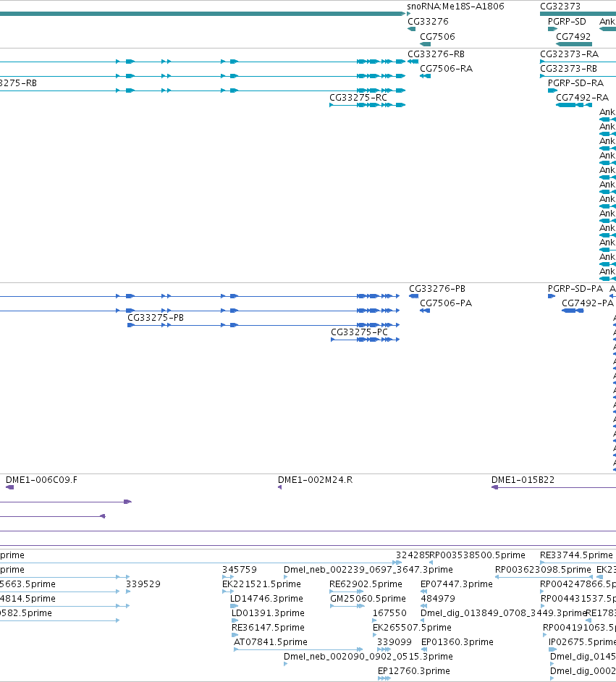Select the PGRP-SD-RA transcript label
This screenshot has width=616, height=682.
[x=575, y=83]
